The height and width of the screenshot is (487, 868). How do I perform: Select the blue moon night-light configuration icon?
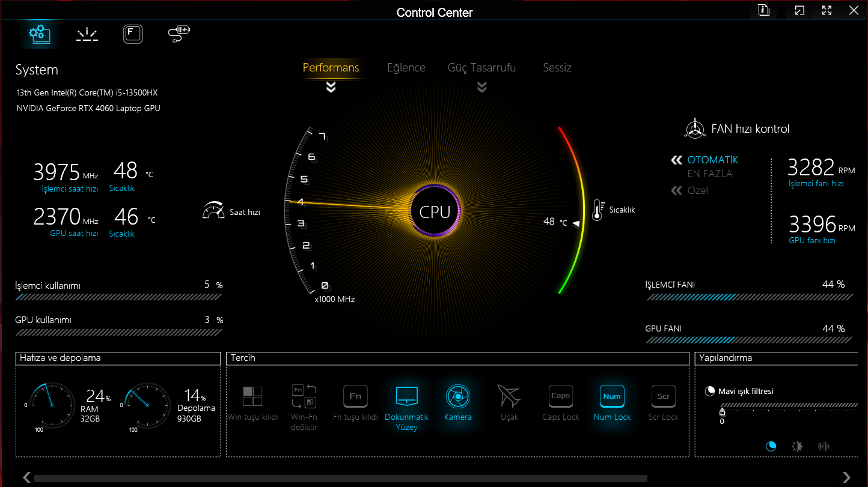click(771, 446)
